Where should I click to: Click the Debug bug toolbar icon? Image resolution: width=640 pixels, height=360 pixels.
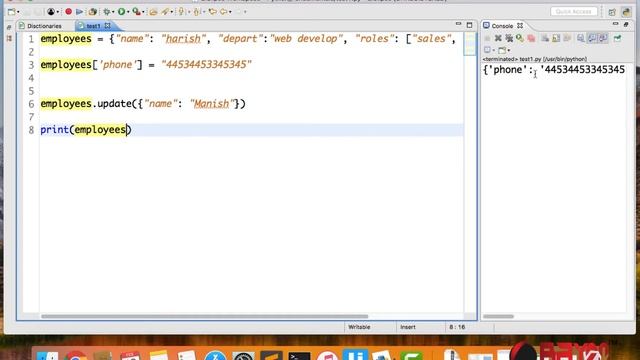[106, 12]
